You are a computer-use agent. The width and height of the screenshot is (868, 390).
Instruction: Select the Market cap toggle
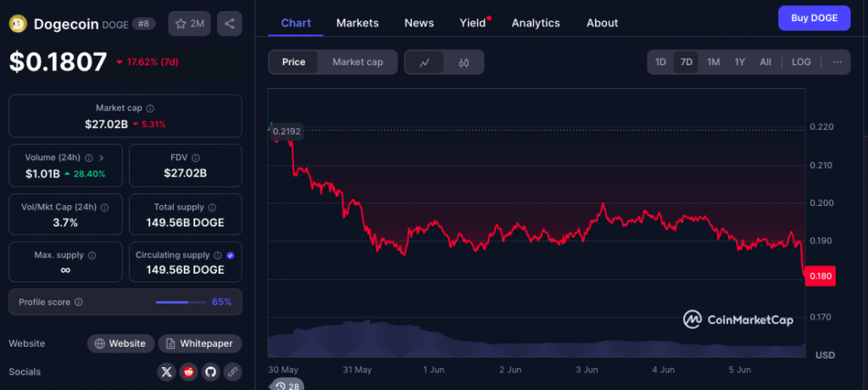(358, 62)
